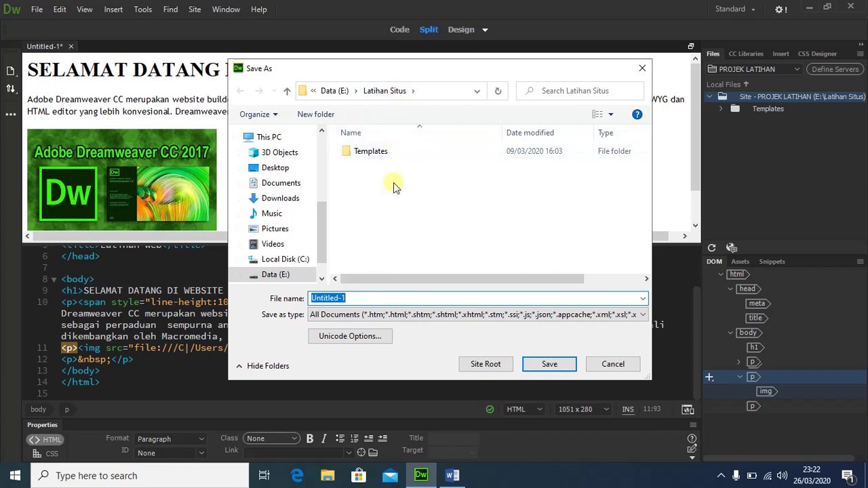
Task: Open File Explorer from the taskbar
Action: 328,475
